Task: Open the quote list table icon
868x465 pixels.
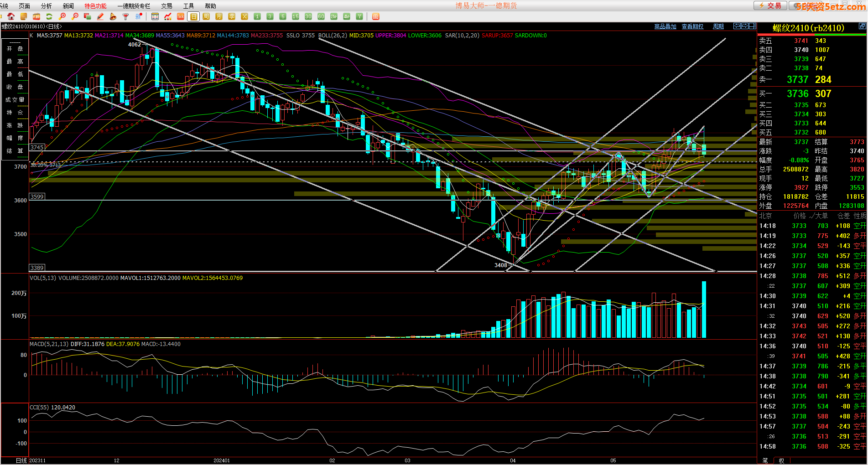Action: (x=155, y=16)
